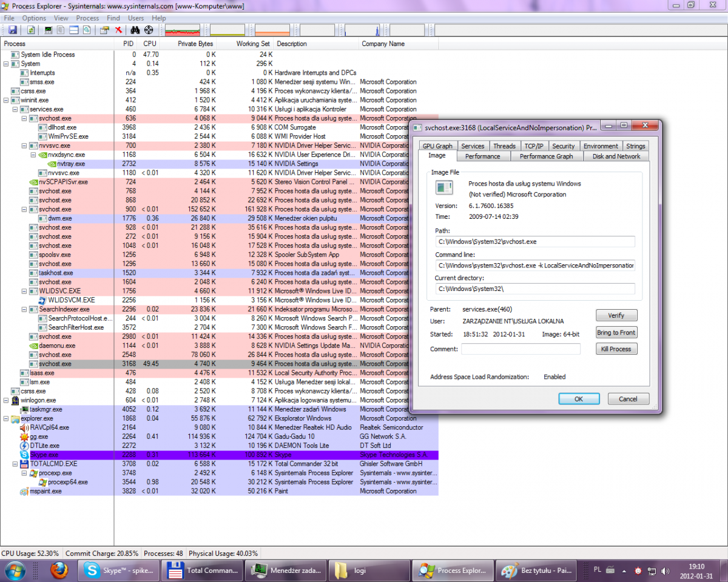The width and height of the screenshot is (728, 582).
Task: Click the Save toolbar icon
Action: point(12,30)
